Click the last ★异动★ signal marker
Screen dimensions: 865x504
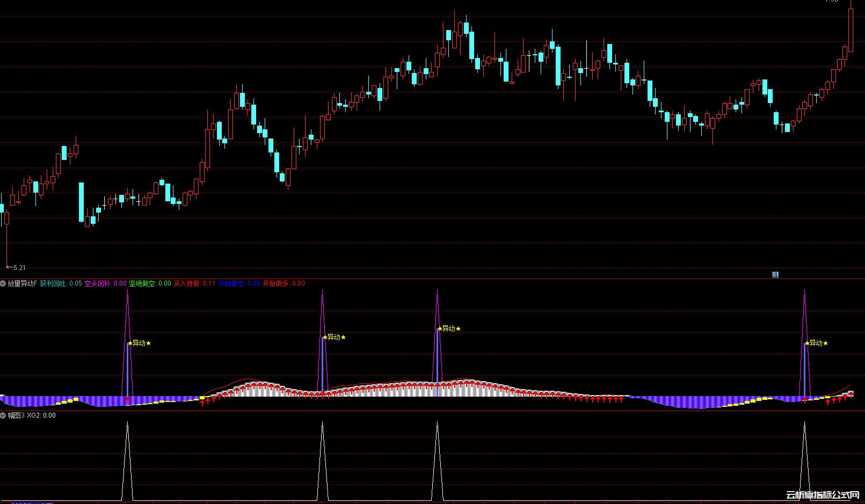(x=816, y=344)
